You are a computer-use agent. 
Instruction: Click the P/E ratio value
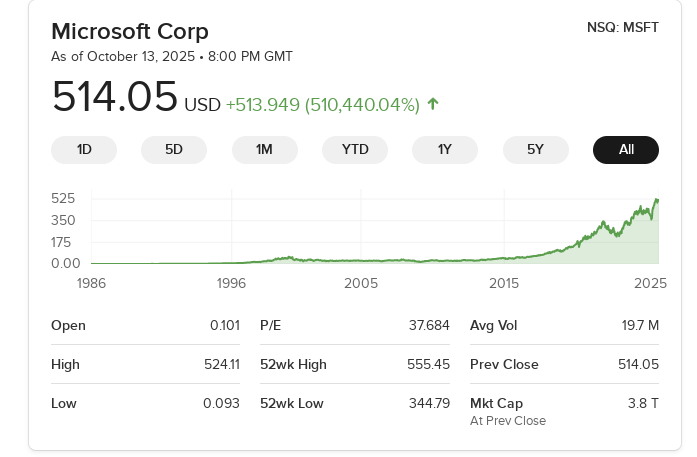coord(429,325)
